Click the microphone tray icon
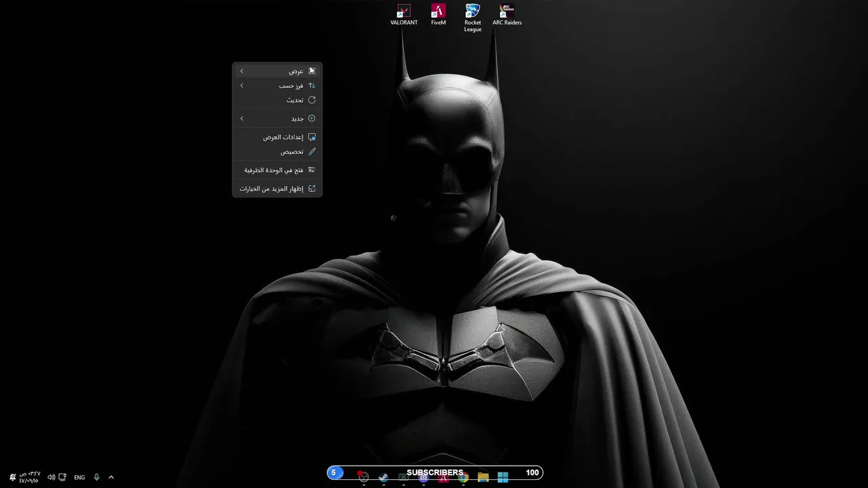 (97, 477)
